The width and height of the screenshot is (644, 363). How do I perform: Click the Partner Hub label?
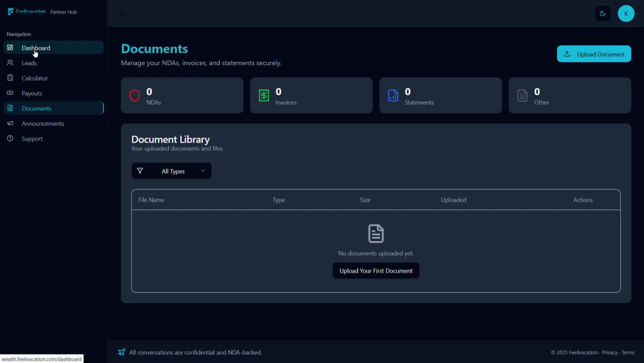pyautogui.click(x=64, y=12)
